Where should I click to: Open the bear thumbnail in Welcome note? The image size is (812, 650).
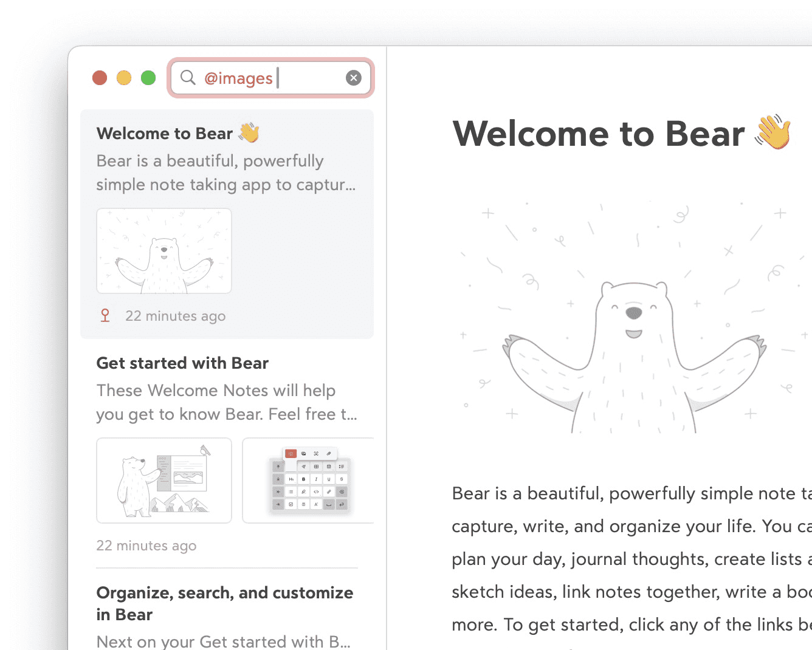[x=164, y=251]
